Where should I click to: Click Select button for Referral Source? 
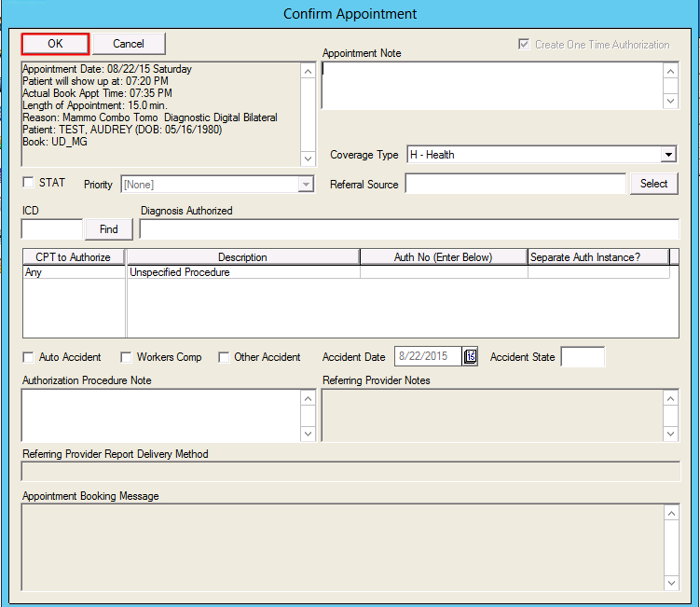click(653, 184)
